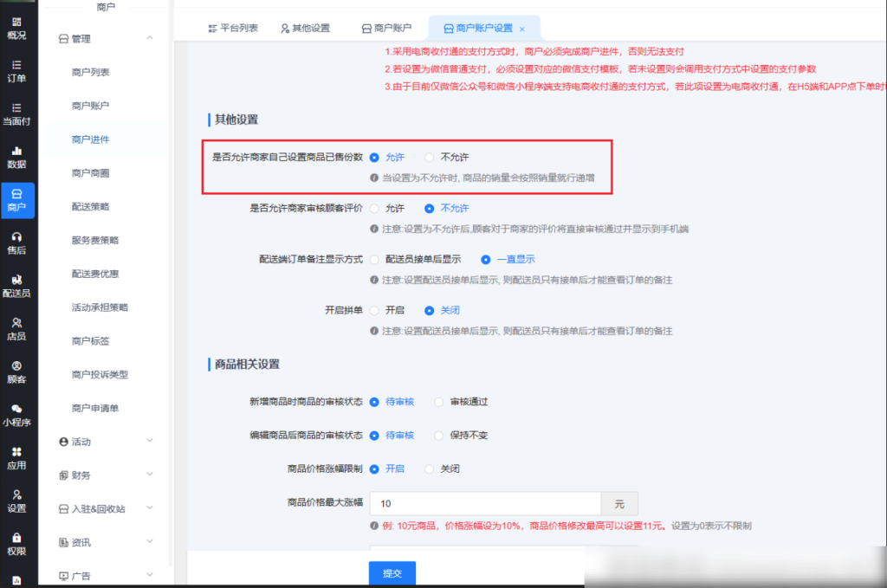Viewport: 887px width, 588px height.
Task: Select 审核通过 for 新增商品审核状态
Action: pyautogui.click(x=439, y=402)
